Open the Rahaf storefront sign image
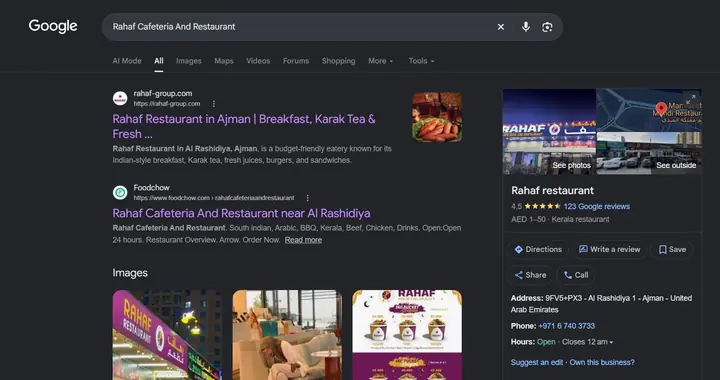The height and width of the screenshot is (380, 720). 167,335
